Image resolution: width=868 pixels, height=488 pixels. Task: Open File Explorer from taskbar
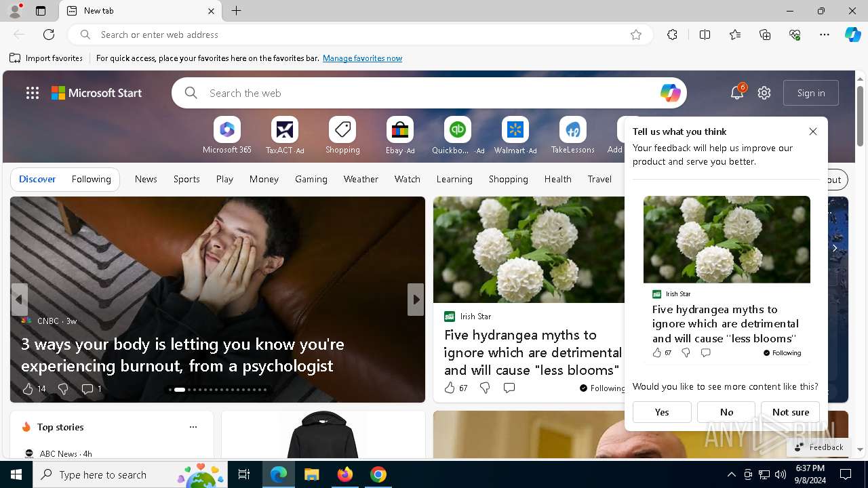[x=311, y=474]
